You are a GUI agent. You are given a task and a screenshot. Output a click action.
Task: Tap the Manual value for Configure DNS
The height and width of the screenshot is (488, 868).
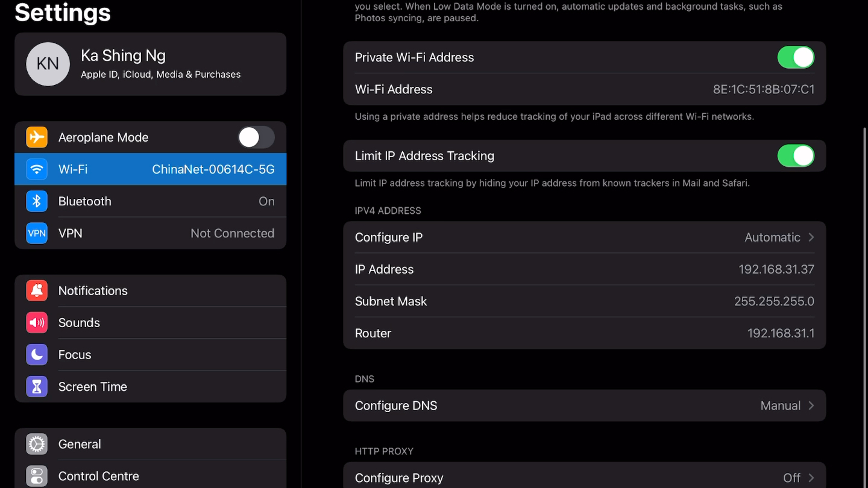(781, 405)
